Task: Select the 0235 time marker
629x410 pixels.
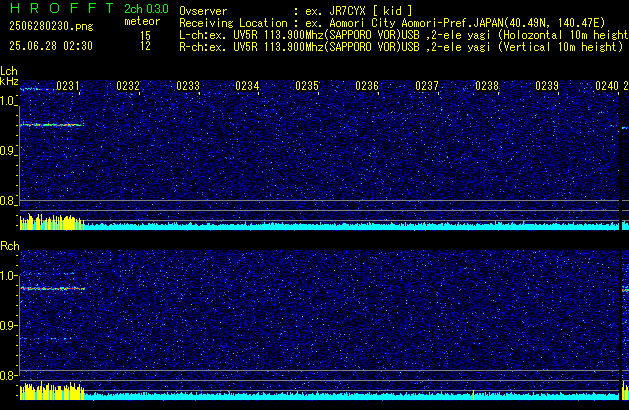Action: [307, 86]
